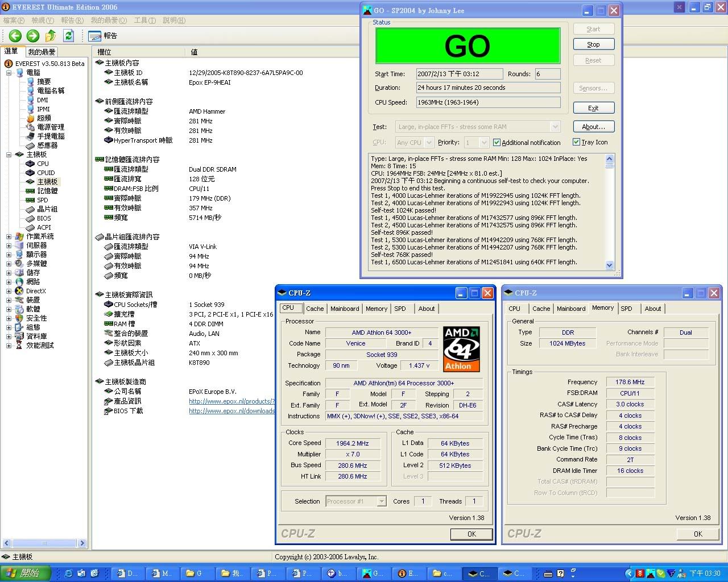Toggle the Additional notification checkbox
Image resolution: width=728 pixels, height=582 pixels.
pyautogui.click(x=497, y=143)
